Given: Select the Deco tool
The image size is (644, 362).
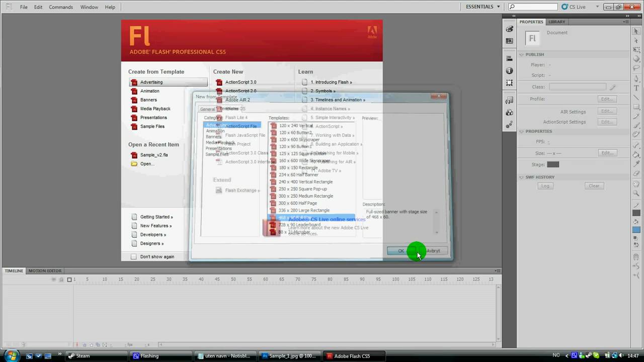Looking at the screenshot, I should coord(636,135).
